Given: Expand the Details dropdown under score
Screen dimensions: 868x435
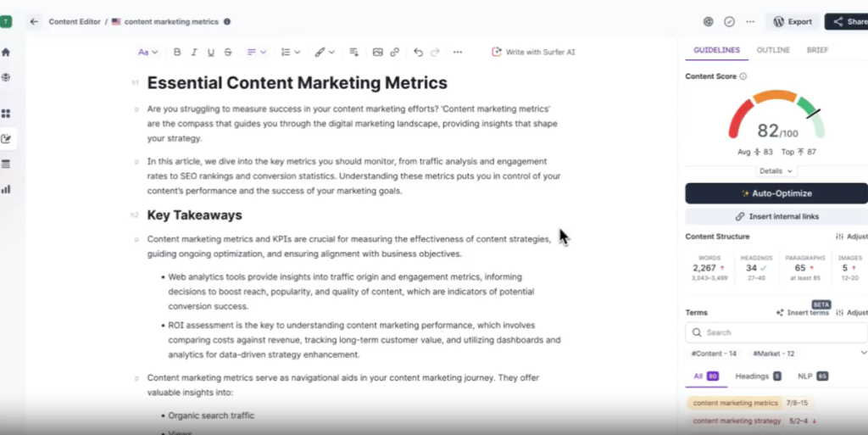Looking at the screenshot, I should pyautogui.click(x=776, y=171).
